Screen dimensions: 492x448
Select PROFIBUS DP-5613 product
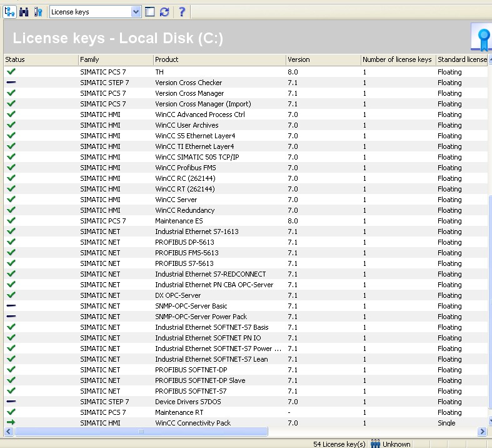tap(184, 242)
